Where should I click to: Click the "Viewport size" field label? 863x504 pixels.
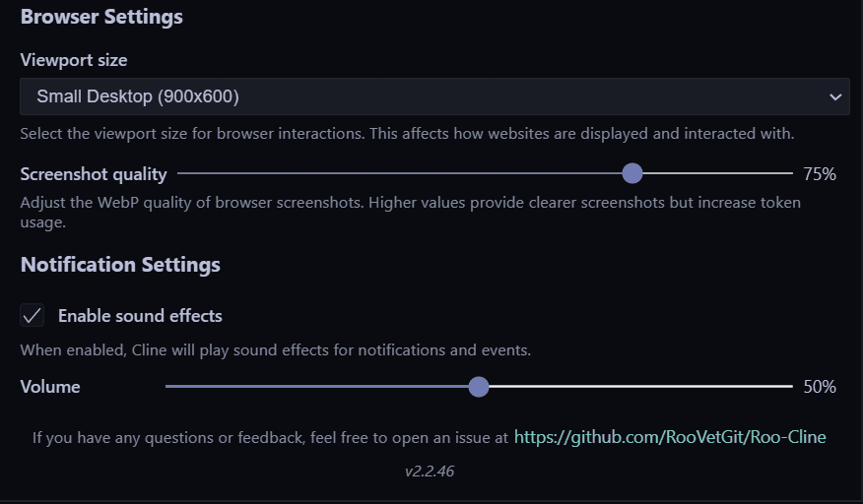coord(74,60)
